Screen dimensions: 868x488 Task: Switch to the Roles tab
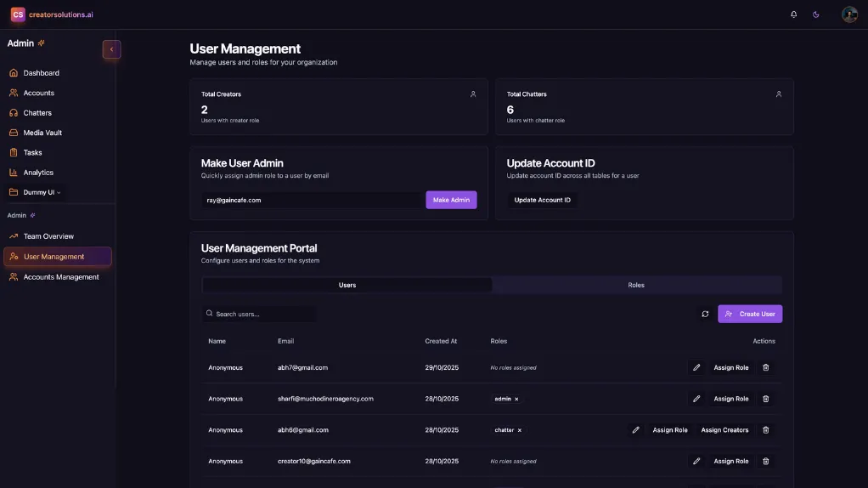[636, 285]
